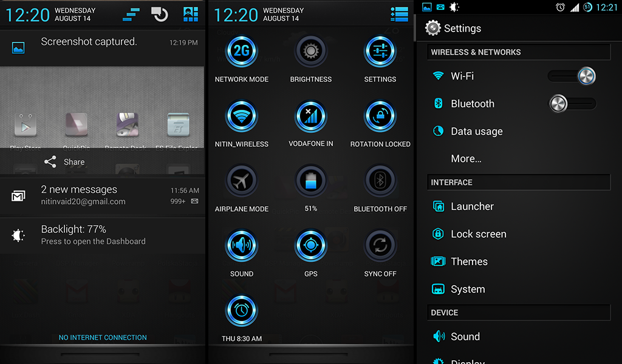Tap the Bluetooth icon in Settings list
Image resolution: width=622 pixels, height=364 pixels.
point(439,103)
